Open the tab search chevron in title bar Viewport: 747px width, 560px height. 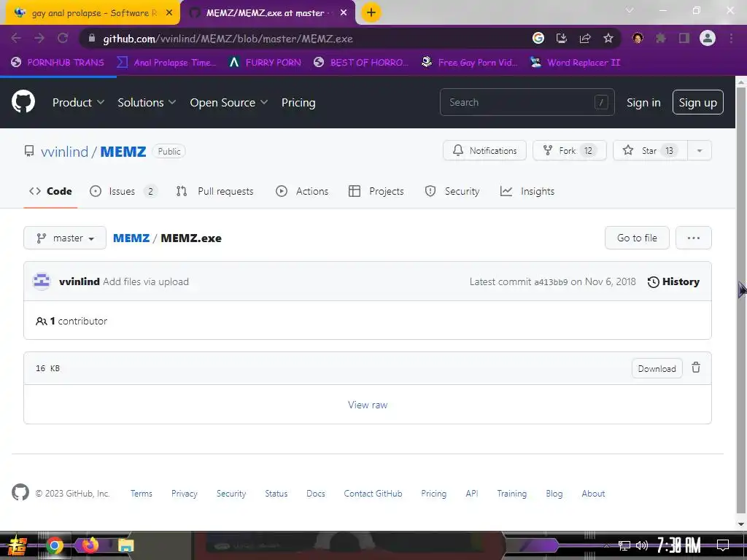click(630, 10)
